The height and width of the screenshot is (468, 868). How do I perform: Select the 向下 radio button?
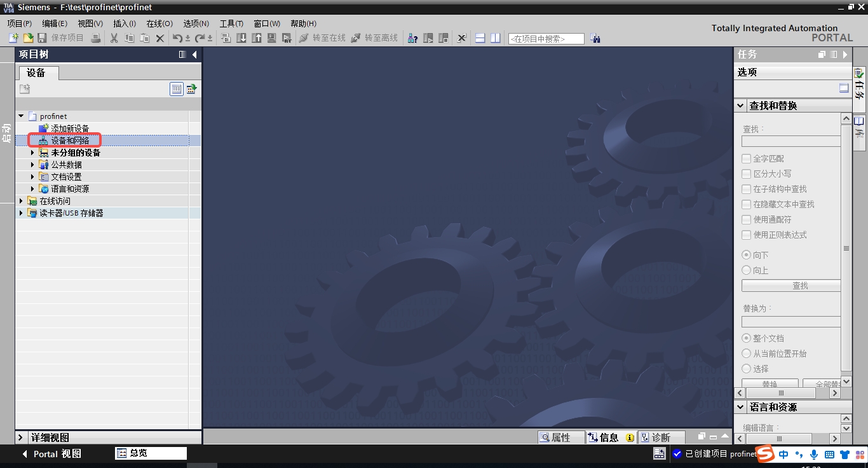(747, 255)
